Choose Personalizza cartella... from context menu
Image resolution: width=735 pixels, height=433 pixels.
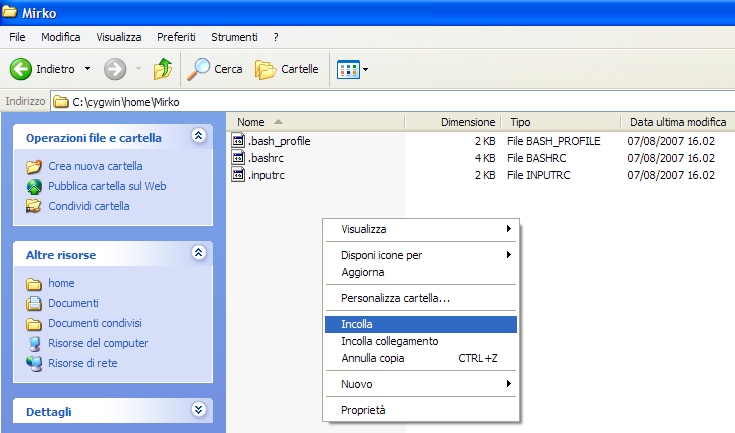click(x=421, y=298)
